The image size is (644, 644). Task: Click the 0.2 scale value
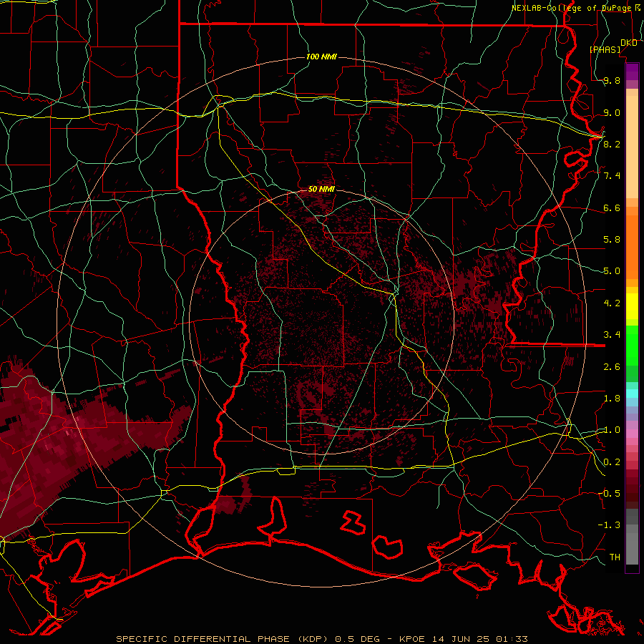pyautogui.click(x=612, y=462)
